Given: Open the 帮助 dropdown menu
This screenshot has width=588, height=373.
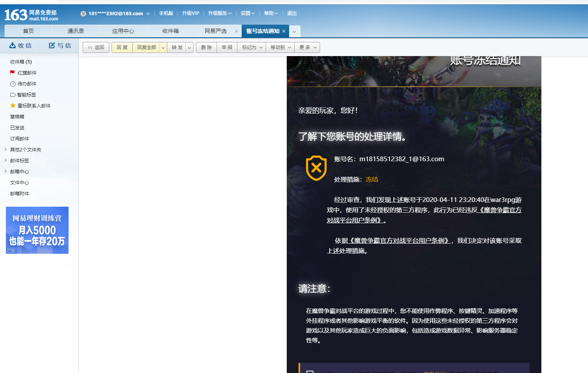Looking at the screenshot, I should pyautogui.click(x=271, y=13).
